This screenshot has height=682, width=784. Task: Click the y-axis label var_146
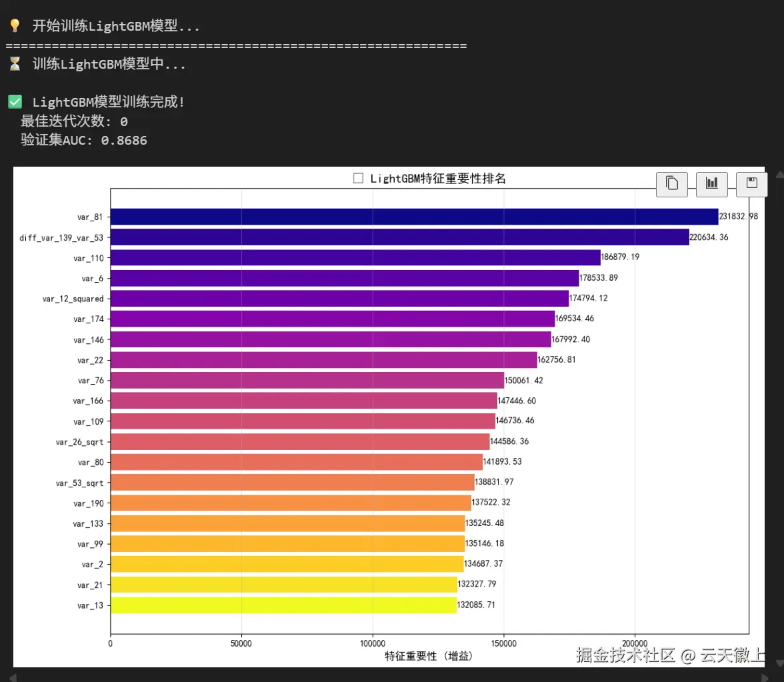pyautogui.click(x=89, y=339)
